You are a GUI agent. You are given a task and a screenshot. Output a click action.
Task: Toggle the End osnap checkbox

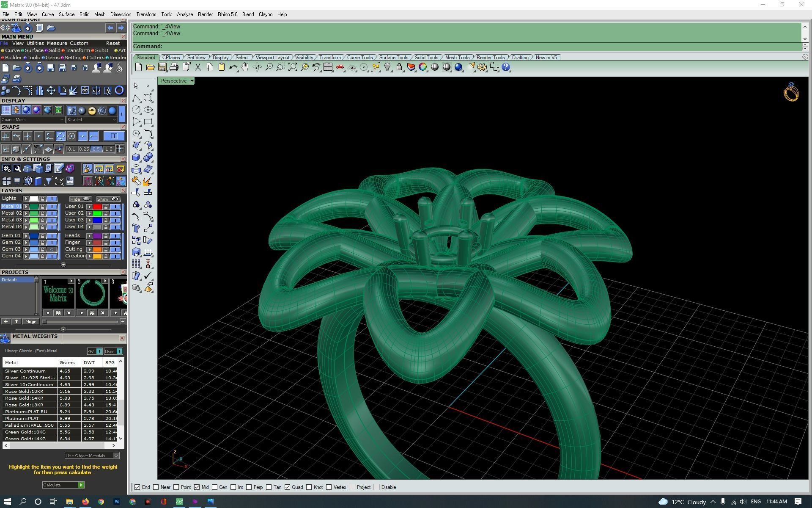137,487
